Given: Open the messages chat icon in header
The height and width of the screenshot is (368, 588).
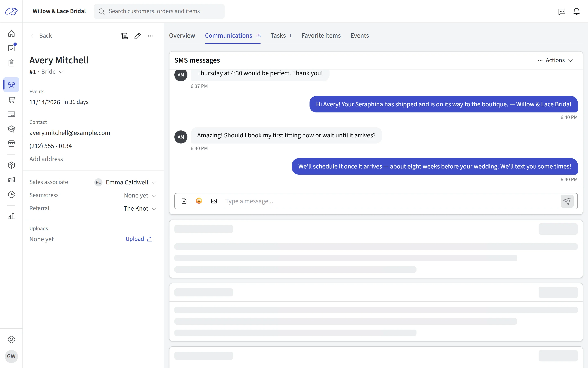Looking at the screenshot, I should click(x=562, y=11).
